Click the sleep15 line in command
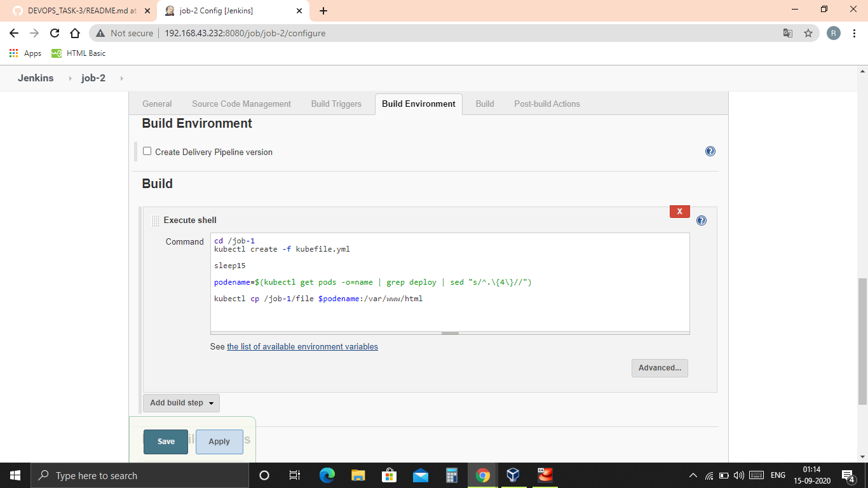Screen dimensions: 868x488 tap(230, 266)
